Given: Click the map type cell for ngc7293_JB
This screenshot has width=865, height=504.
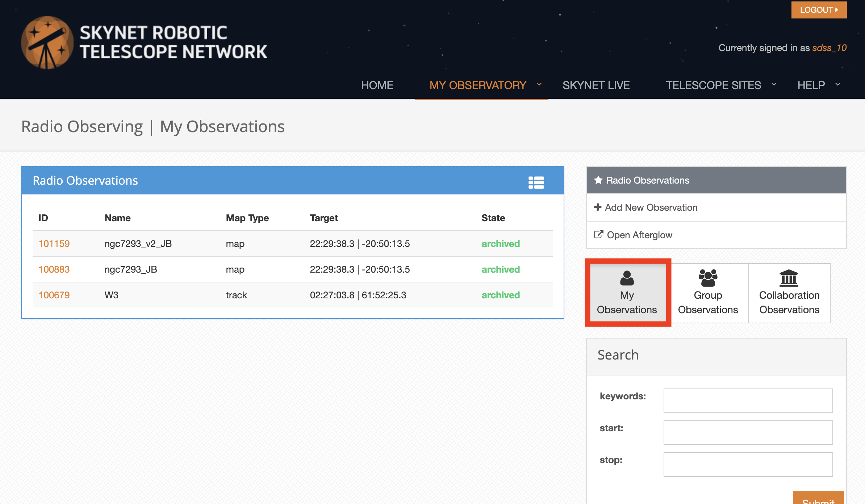Looking at the screenshot, I should click(235, 269).
